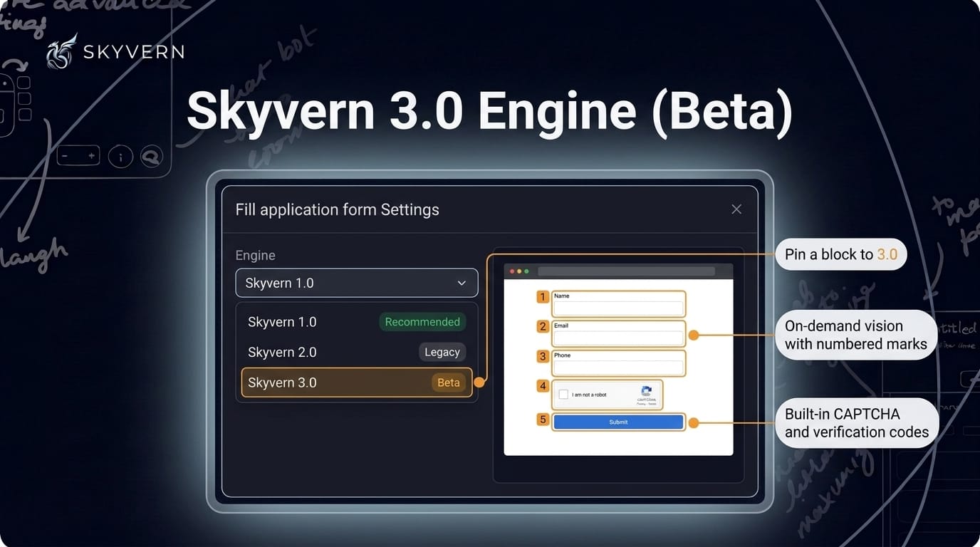Click the reCAPTCHA logo icon
The width and height of the screenshot is (980, 547).
pos(647,391)
